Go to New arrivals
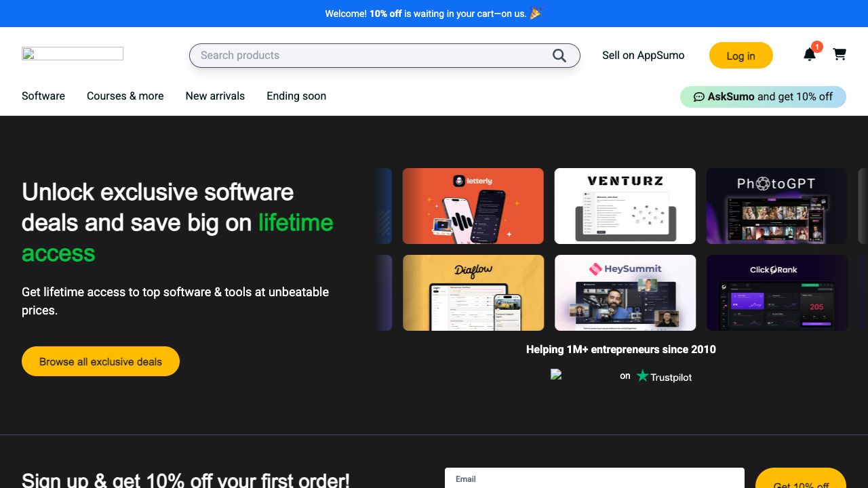Viewport: 868px width, 488px height. [x=215, y=96]
